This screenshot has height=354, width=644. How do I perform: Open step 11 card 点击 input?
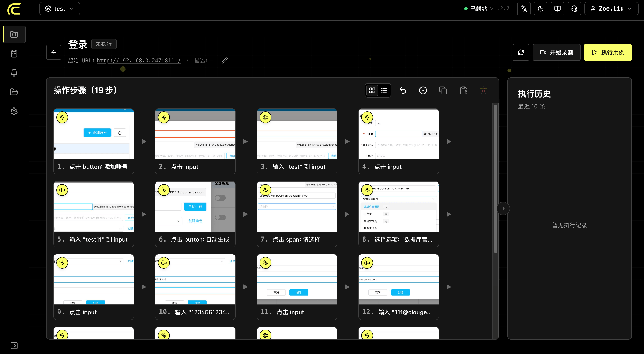coord(297,287)
